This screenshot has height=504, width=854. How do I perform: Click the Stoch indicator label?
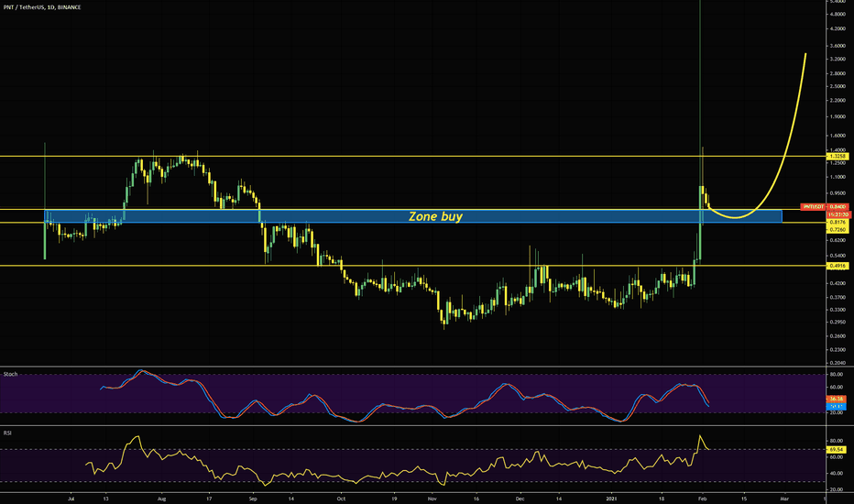click(x=10, y=374)
